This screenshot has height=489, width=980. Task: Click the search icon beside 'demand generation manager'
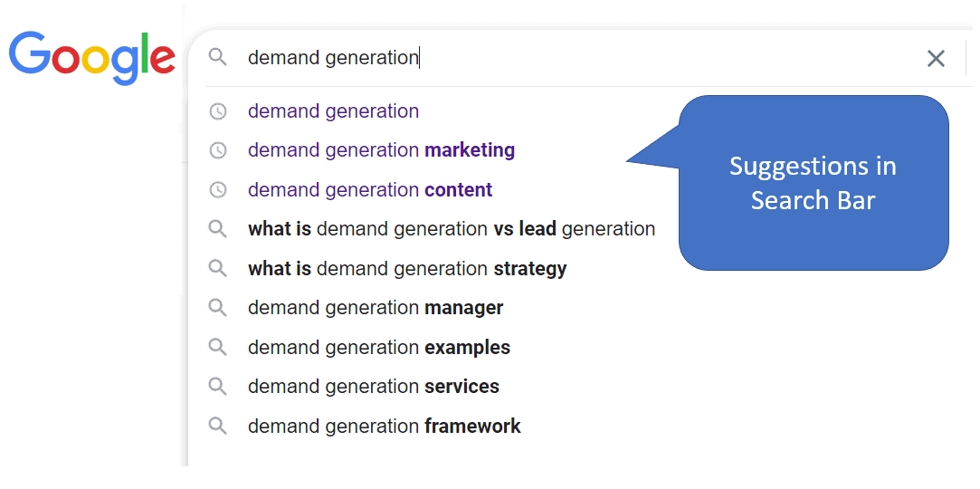pyautogui.click(x=218, y=308)
